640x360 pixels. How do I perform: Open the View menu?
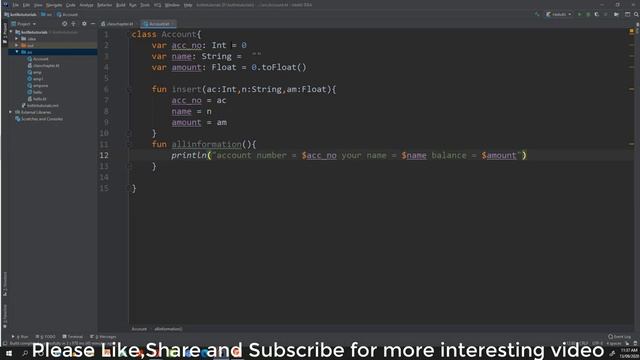[x=38, y=5]
